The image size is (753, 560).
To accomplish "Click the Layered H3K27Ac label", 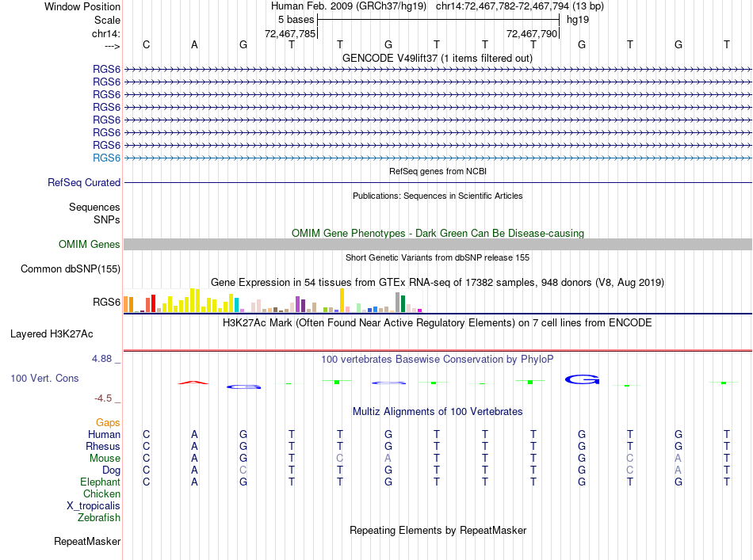I will (x=52, y=334).
